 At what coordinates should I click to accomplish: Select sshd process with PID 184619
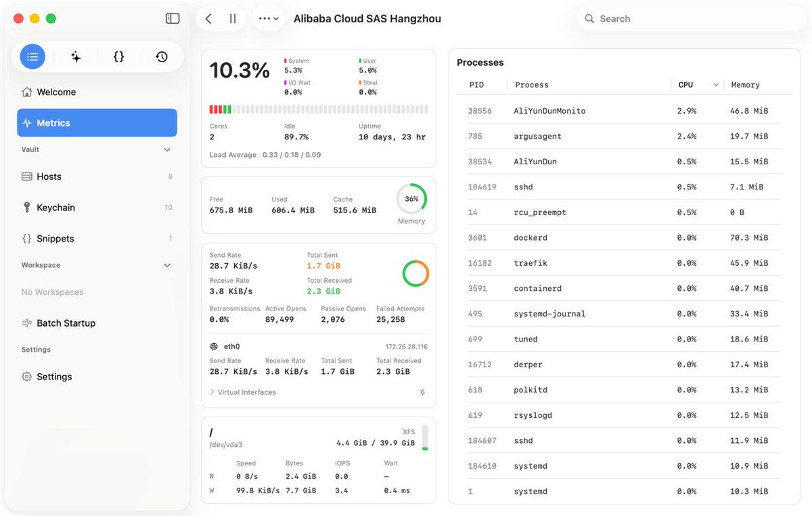pyautogui.click(x=623, y=187)
